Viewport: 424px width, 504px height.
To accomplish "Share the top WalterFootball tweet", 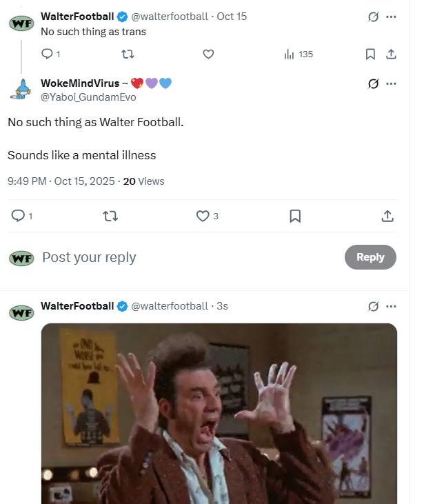I will click(x=390, y=54).
